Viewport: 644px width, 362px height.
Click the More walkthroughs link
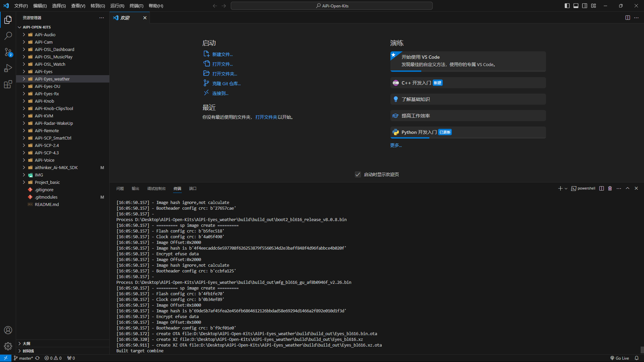396,145
